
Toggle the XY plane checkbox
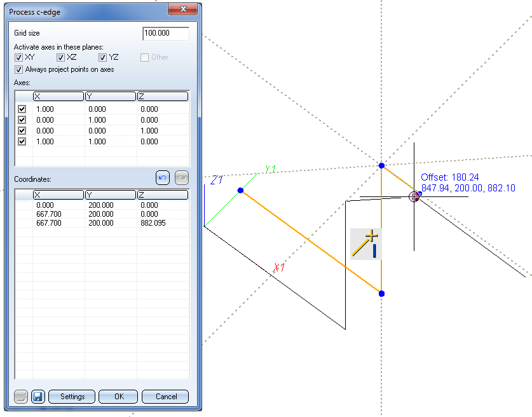[19, 57]
